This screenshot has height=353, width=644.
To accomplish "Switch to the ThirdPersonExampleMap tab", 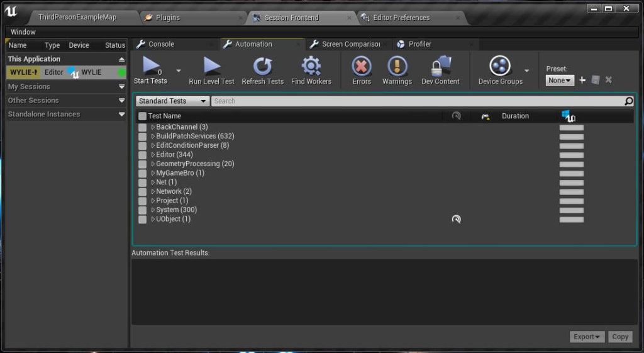I will coord(77,17).
